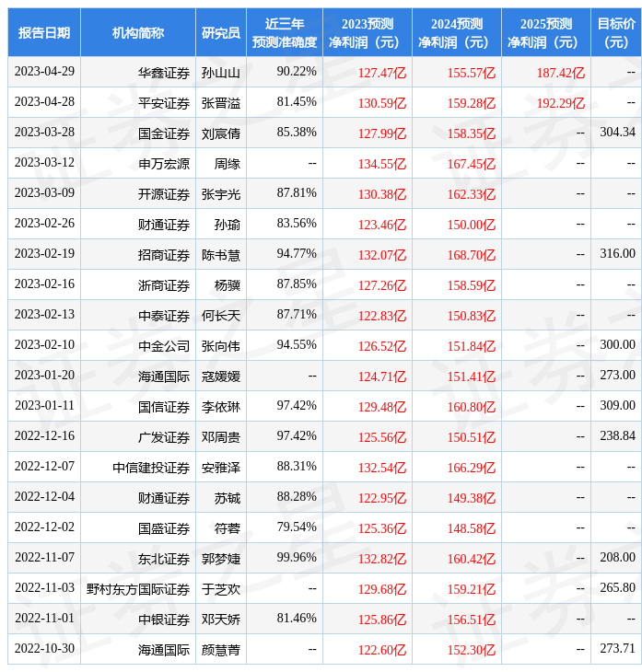
Task: Click researcher name 刘宸倩
Action: [x=221, y=133]
